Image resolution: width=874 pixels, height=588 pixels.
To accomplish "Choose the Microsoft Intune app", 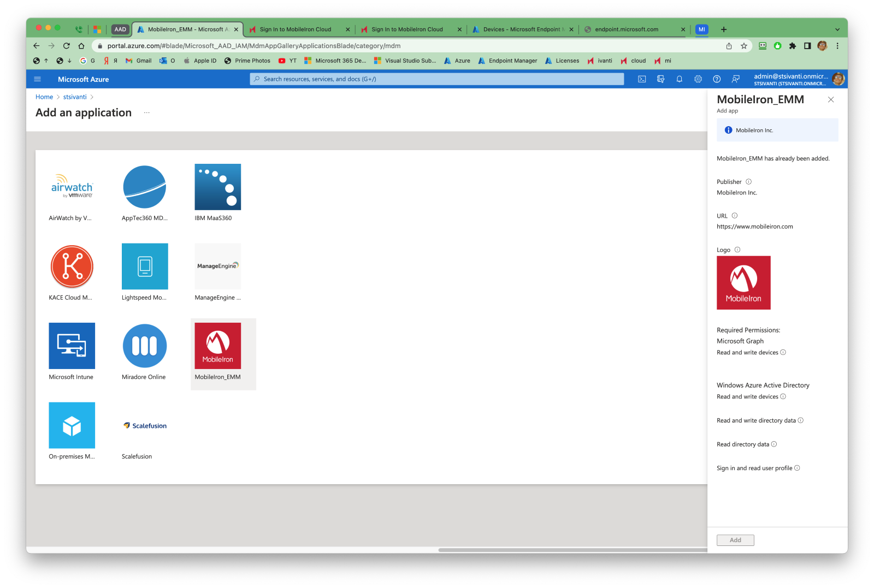I will 72,346.
